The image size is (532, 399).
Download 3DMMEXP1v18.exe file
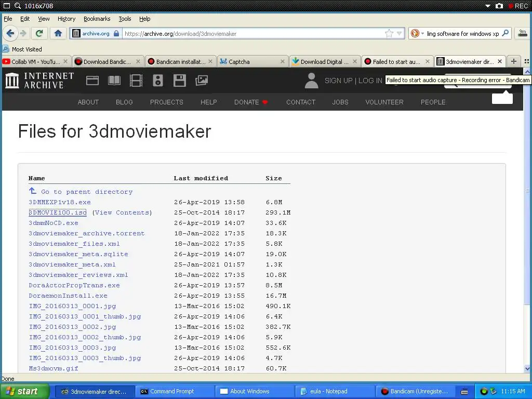pos(60,202)
